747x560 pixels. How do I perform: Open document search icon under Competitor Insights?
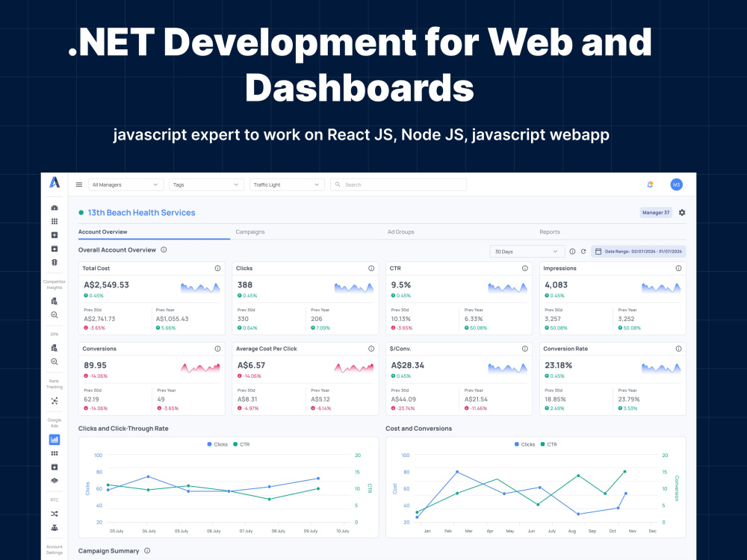55,301
